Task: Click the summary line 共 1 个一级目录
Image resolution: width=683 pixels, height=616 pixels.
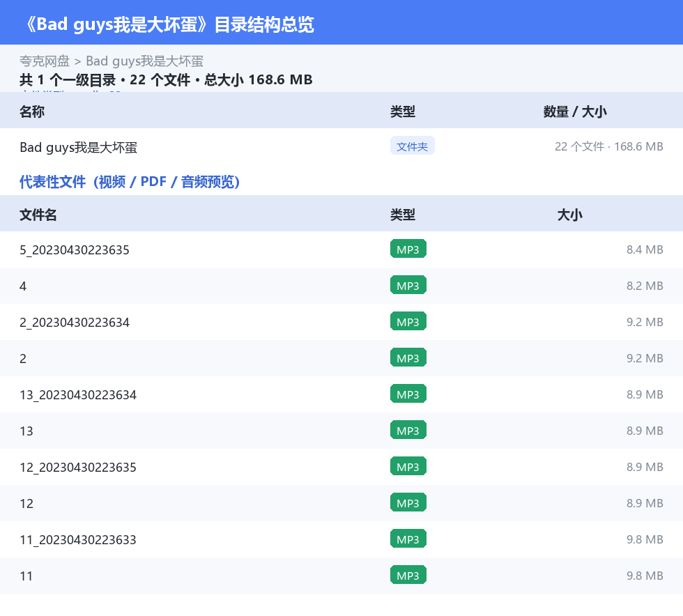Action: click(x=68, y=79)
